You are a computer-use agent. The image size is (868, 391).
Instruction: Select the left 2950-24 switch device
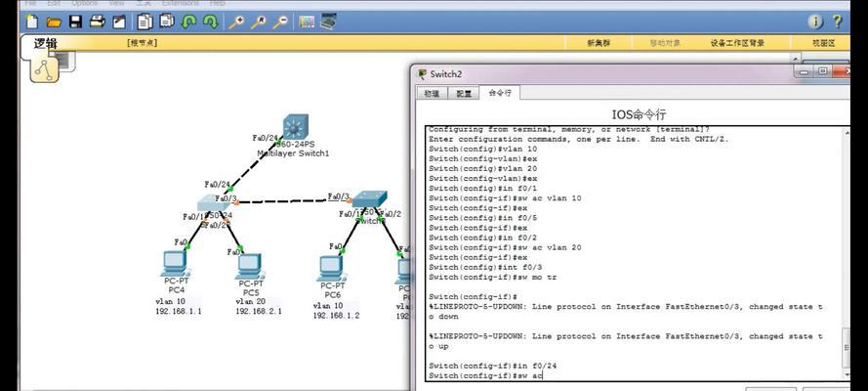[215, 203]
